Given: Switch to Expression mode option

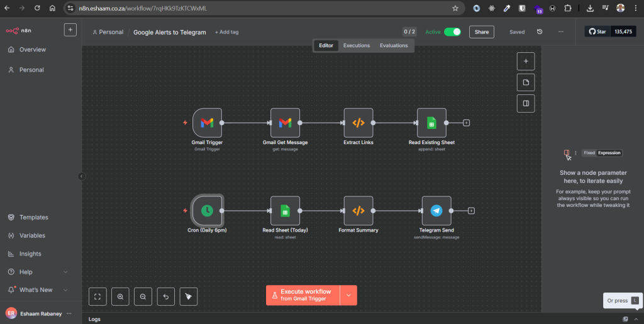Looking at the screenshot, I should point(609,153).
